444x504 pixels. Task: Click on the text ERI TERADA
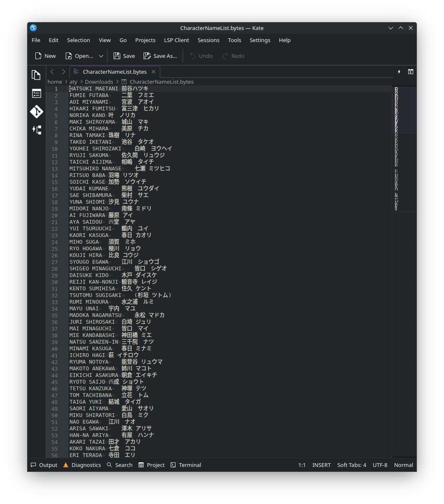[86, 455]
